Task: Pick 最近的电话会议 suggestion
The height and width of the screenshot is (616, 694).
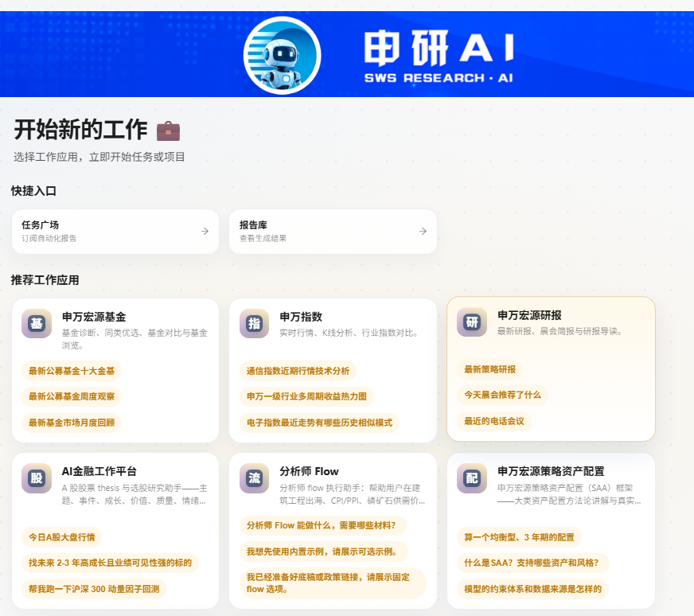Action: (494, 421)
